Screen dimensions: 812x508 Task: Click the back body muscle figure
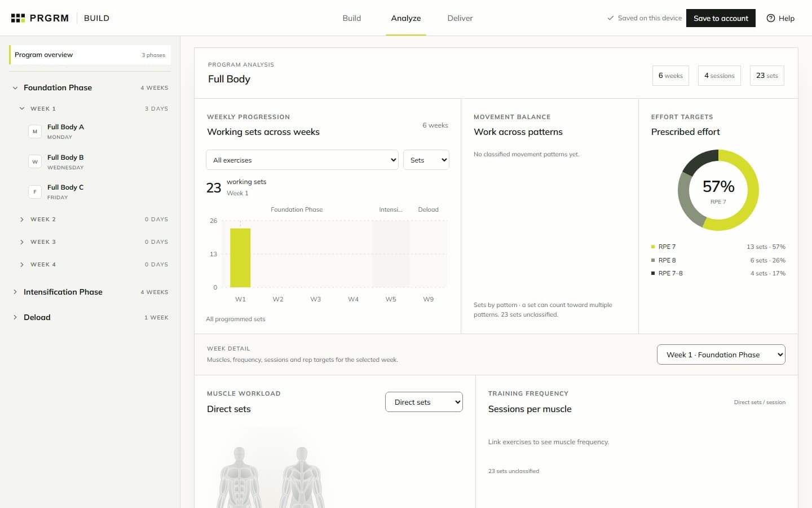tap(302, 477)
